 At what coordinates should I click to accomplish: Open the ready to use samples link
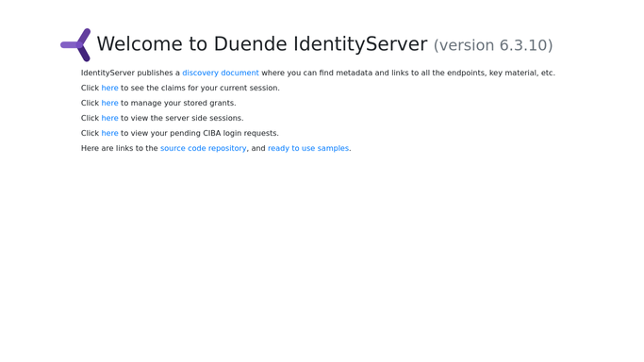[308, 148]
